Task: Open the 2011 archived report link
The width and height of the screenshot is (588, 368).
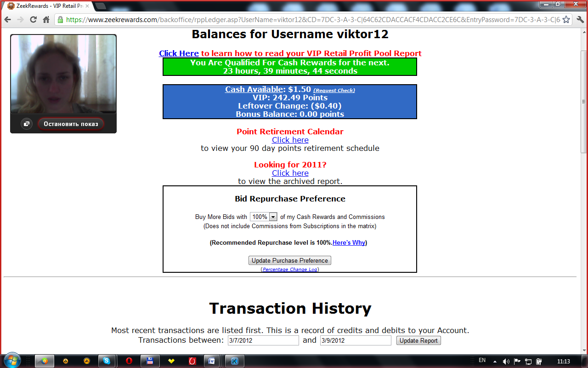Action: point(290,173)
